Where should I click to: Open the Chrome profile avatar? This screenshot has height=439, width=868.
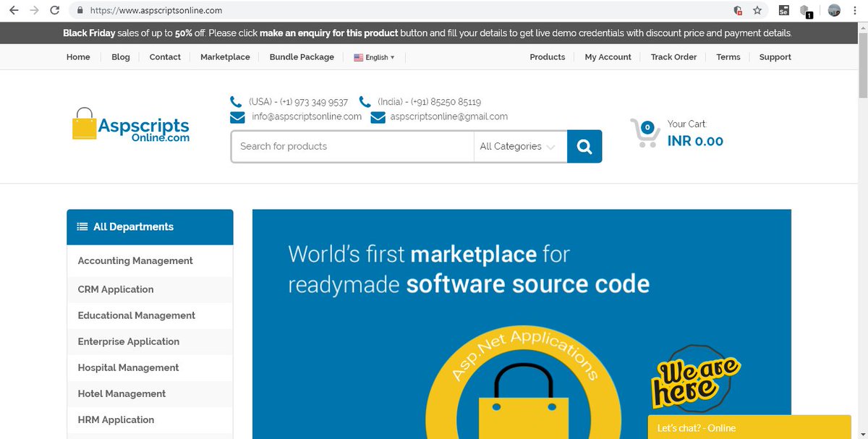(834, 11)
